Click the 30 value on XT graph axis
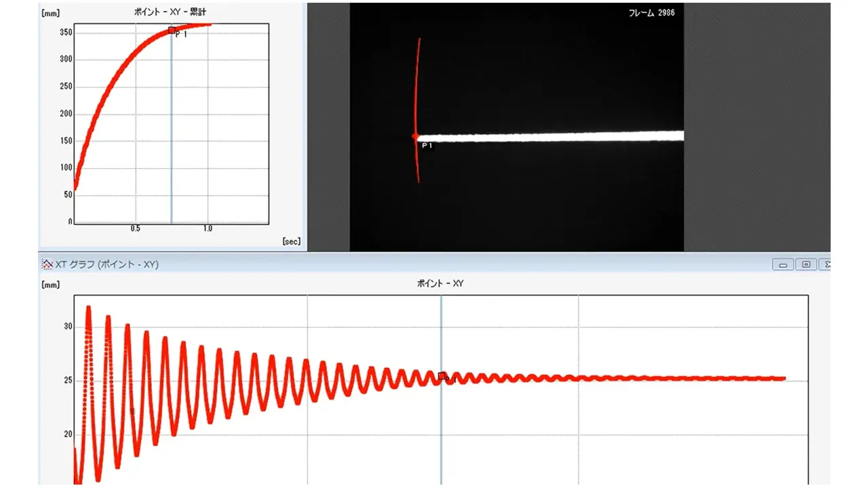The image size is (868, 488). [68, 327]
